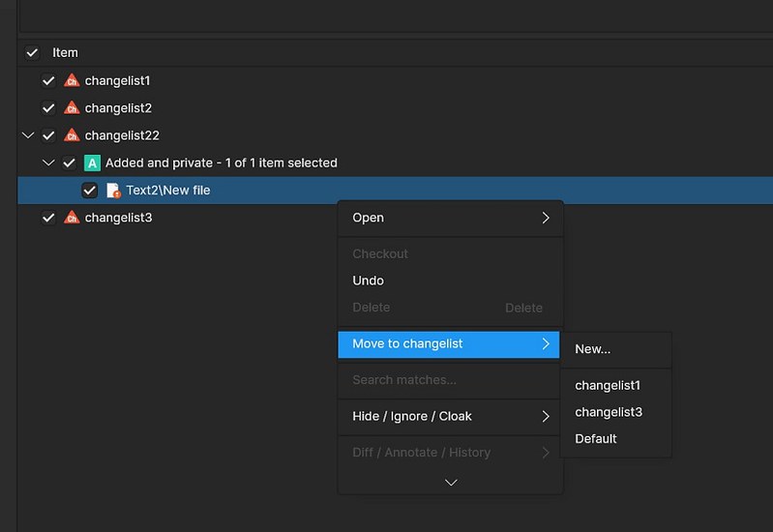
Task: Click the Text2\New file document icon
Action: [113, 191]
